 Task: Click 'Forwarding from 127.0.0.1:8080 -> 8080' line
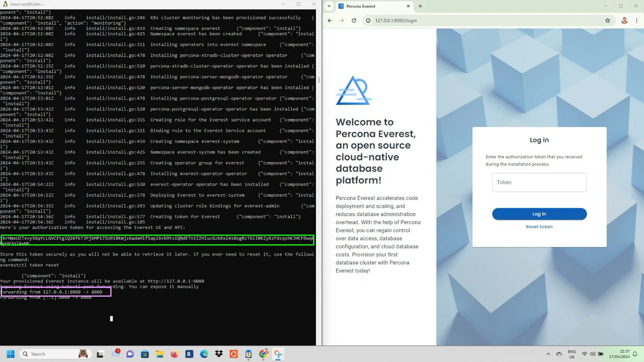tap(51, 292)
